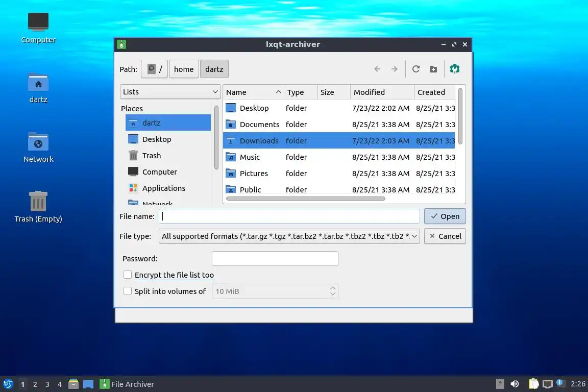Create a new folder with toolbar icon
Viewport: 588px width, 392px height.
(433, 69)
